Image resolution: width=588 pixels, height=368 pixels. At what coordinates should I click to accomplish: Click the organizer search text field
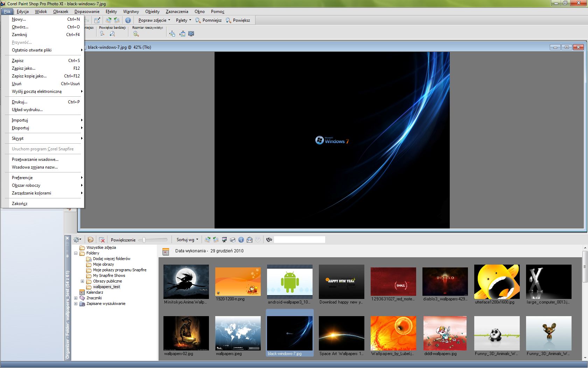300,240
